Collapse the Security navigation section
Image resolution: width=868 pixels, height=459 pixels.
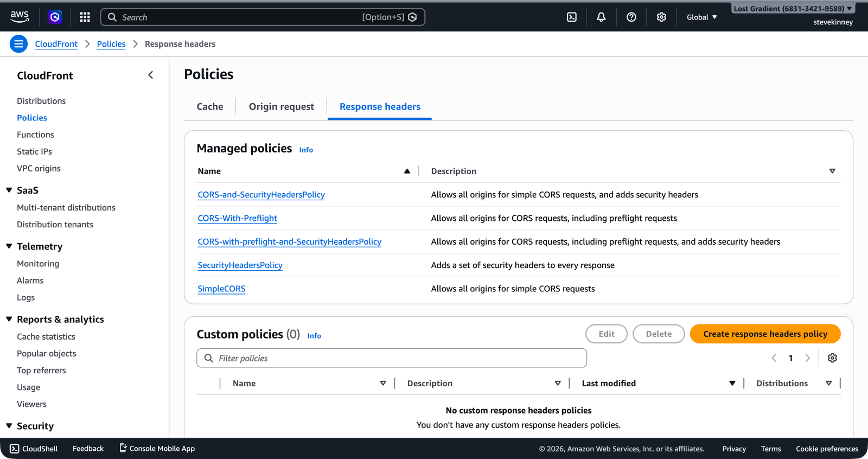point(9,426)
